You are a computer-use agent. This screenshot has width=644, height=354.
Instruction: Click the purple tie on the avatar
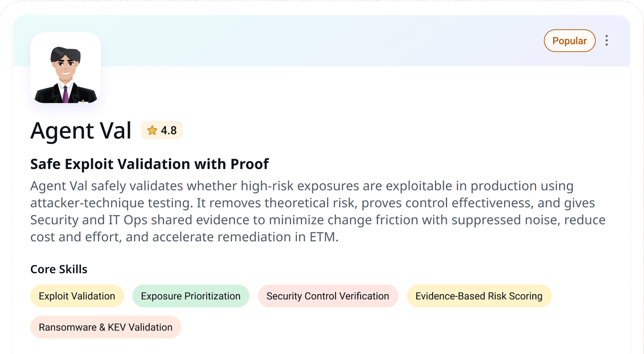(66, 95)
